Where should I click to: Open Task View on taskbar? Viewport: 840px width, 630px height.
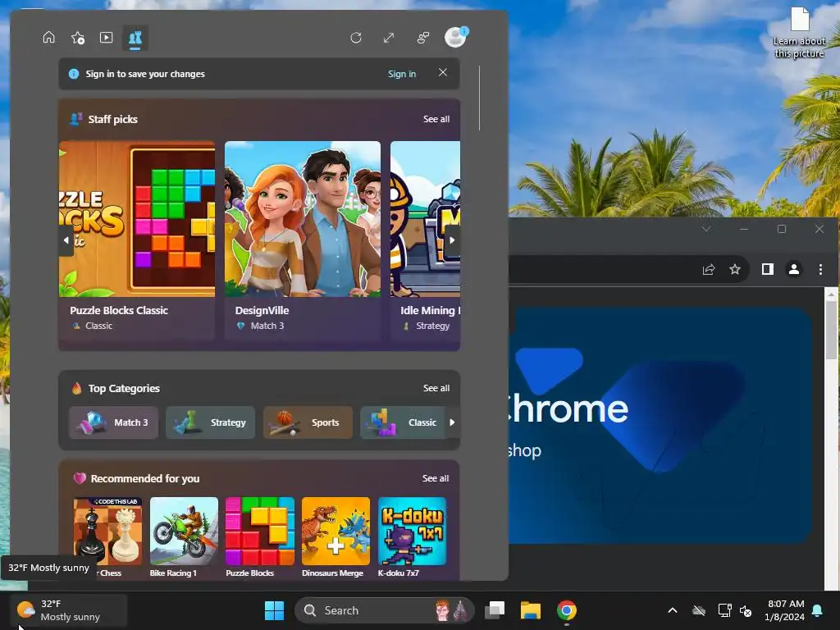click(495, 610)
